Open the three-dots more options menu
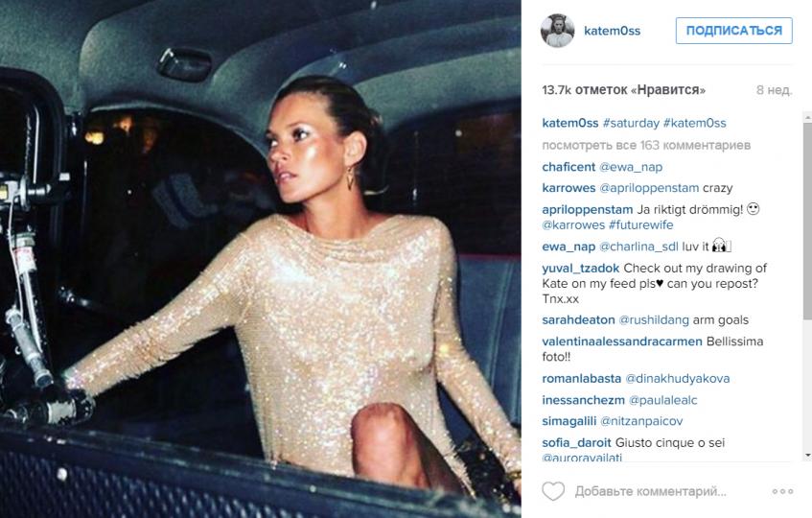Screen dimensions: 812x518 click(782, 491)
